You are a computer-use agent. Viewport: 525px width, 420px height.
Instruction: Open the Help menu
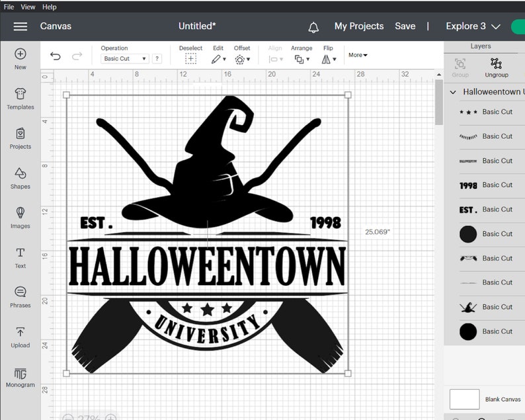[49, 7]
